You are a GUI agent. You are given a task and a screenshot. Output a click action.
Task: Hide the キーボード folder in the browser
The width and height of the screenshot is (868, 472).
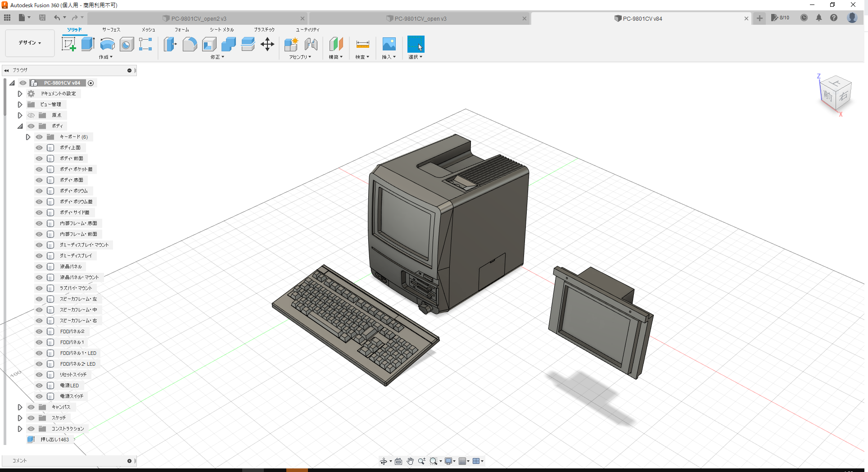click(39, 136)
